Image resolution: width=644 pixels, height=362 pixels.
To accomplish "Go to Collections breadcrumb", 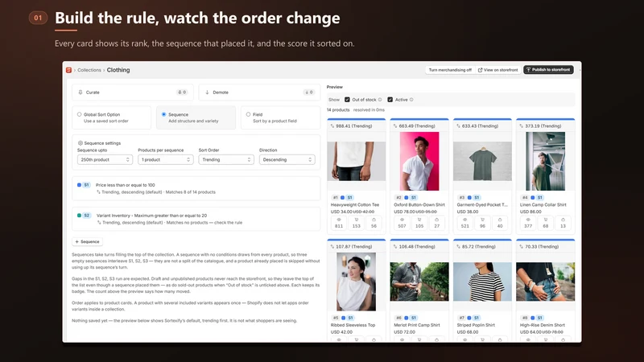I will point(89,70).
